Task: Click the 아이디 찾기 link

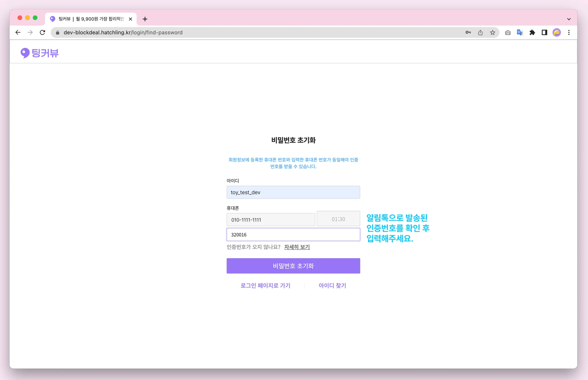Action: [x=332, y=285]
